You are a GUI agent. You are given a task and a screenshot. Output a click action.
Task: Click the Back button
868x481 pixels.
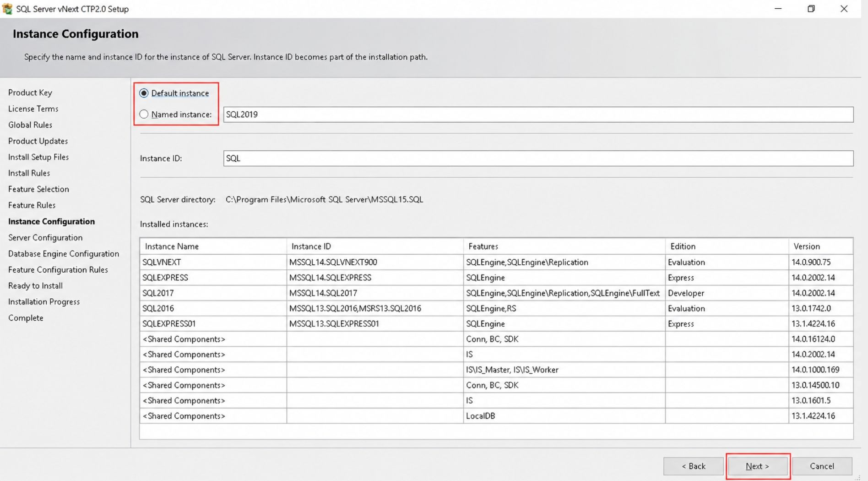point(693,466)
